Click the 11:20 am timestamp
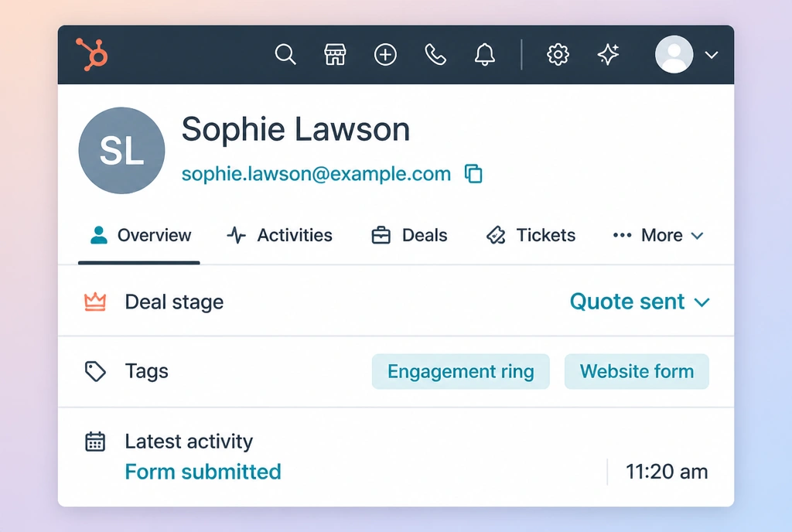Viewport: 792px width, 532px height. click(667, 472)
